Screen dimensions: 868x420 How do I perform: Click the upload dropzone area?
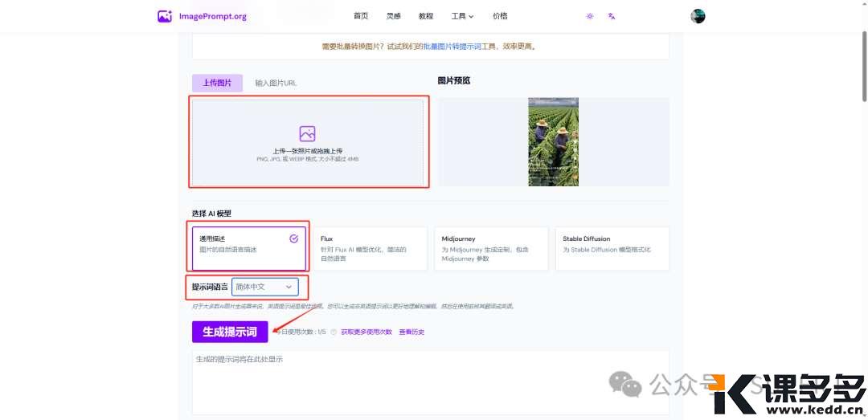(308, 142)
